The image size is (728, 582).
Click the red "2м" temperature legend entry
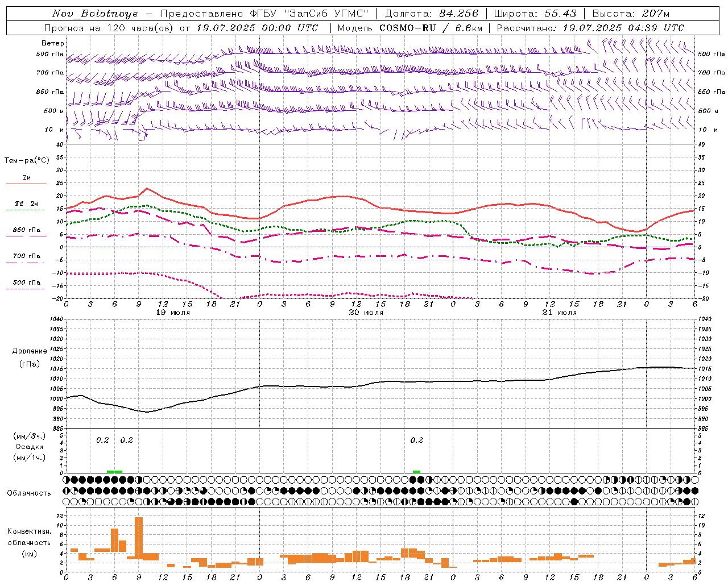tap(27, 180)
